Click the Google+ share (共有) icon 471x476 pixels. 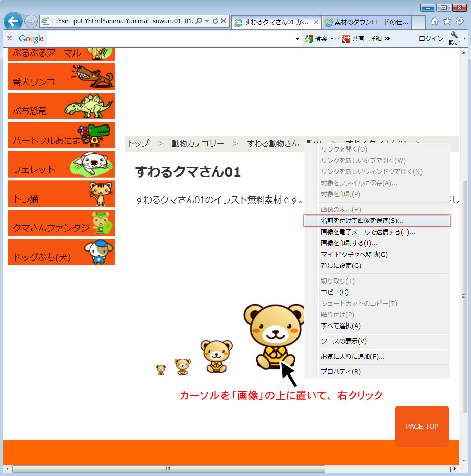pos(346,39)
